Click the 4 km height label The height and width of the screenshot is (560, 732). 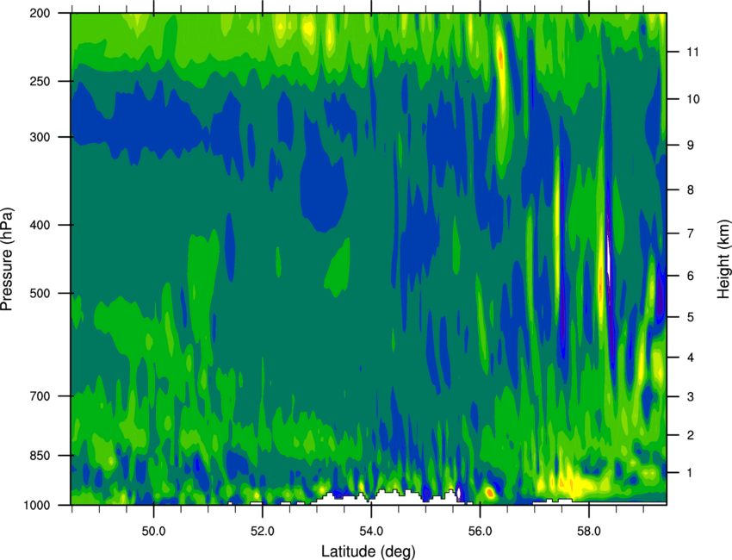click(x=691, y=358)
